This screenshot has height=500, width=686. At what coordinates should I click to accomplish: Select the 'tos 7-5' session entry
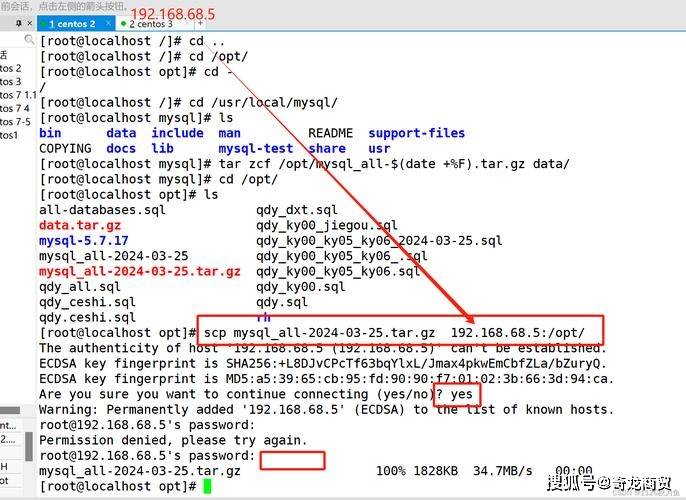[x=15, y=121]
